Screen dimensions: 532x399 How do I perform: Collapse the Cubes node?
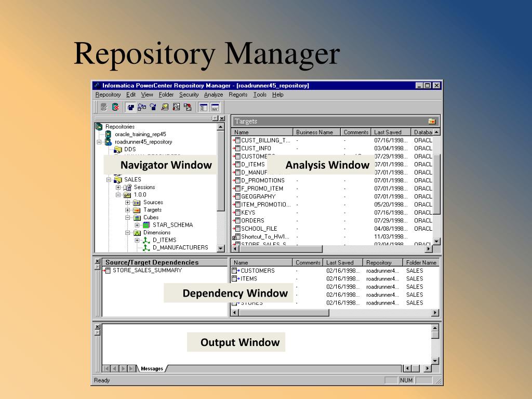coord(128,218)
